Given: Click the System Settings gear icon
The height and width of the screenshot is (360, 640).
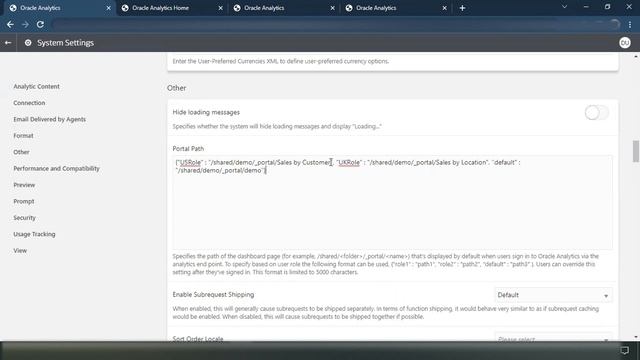Looking at the screenshot, I should click(28, 42).
